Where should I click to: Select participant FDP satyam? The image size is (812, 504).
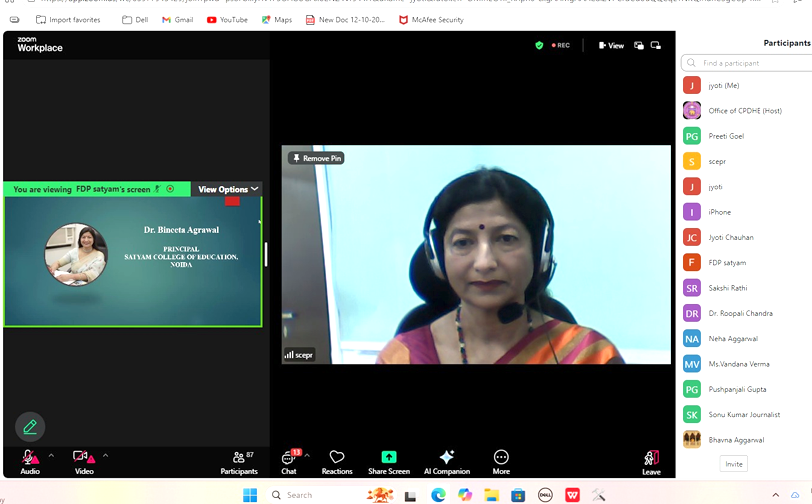[746, 263]
